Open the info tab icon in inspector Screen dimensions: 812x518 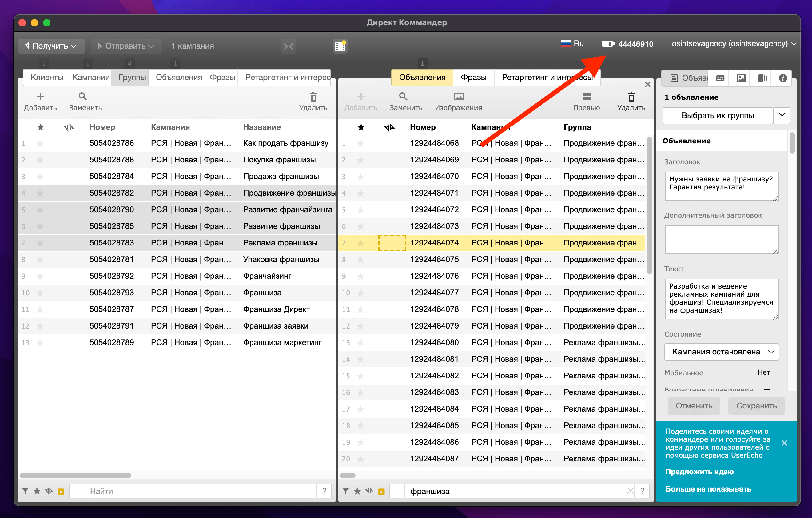tap(783, 78)
